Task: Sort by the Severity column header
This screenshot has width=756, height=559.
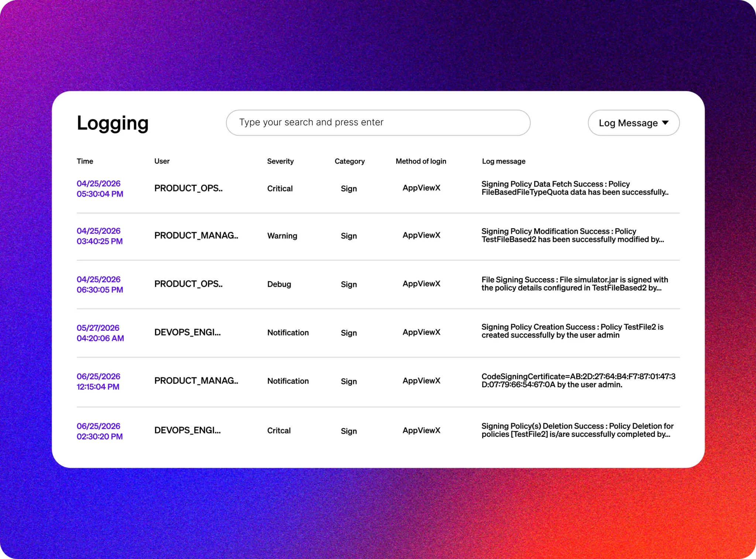Action: (x=281, y=161)
